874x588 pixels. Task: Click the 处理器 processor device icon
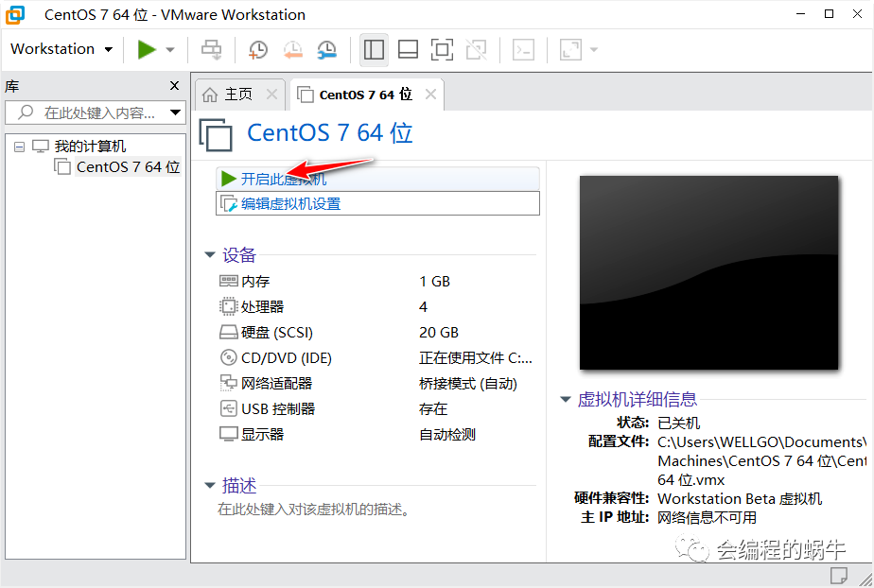coord(229,306)
